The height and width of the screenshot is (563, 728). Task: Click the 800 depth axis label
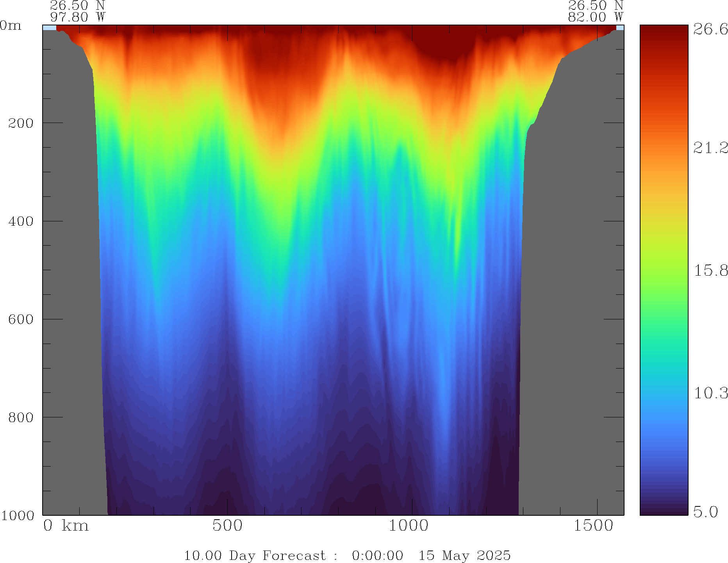(x=21, y=417)
